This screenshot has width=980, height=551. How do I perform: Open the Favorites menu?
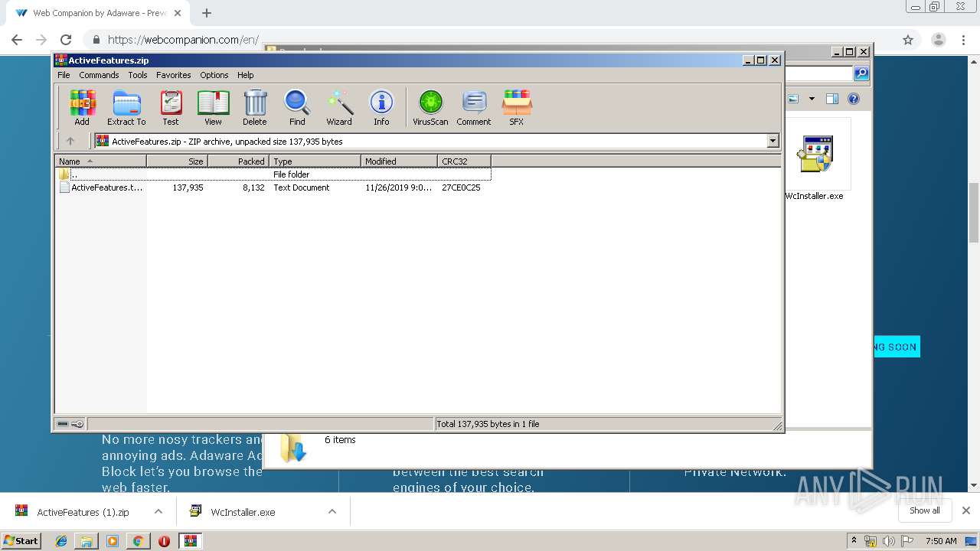[x=174, y=75]
